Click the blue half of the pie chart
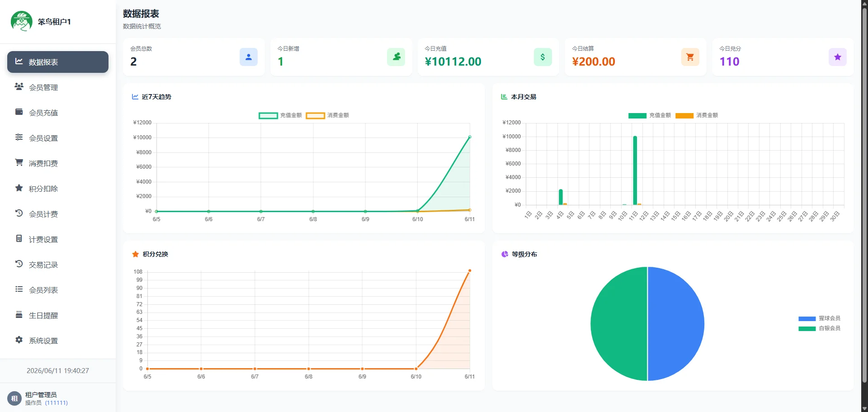The image size is (868, 412). pos(676,324)
